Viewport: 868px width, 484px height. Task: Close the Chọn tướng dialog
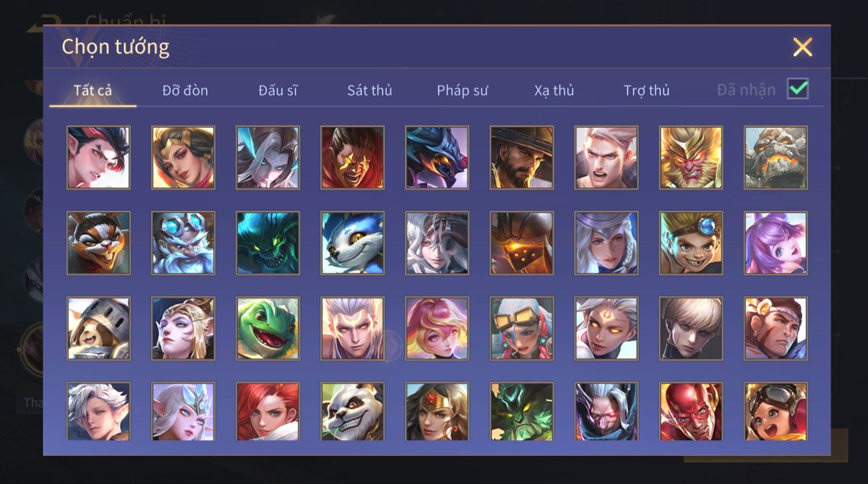coord(802,47)
